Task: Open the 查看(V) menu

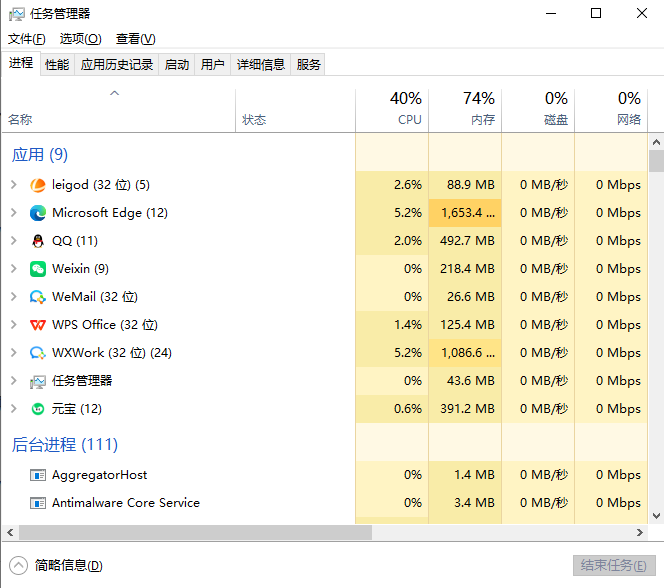Action: [136, 39]
